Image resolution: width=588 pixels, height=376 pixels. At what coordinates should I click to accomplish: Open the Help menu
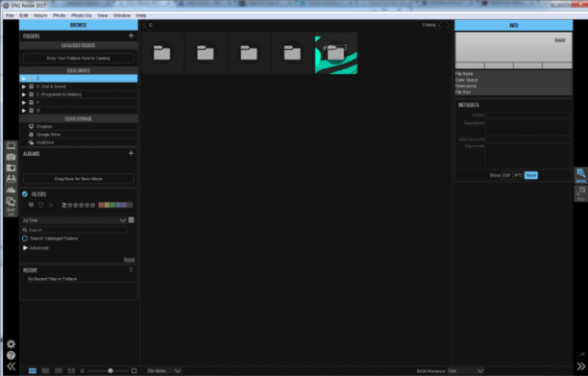click(141, 15)
